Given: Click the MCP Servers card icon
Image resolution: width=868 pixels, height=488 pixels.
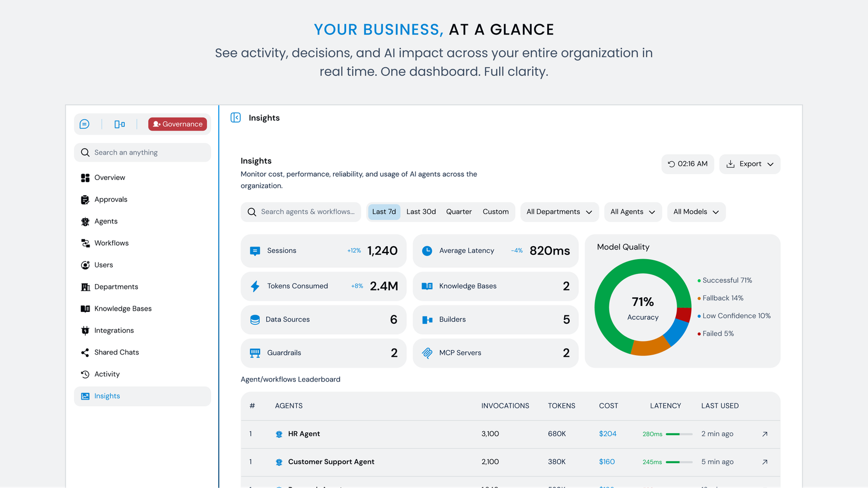Looking at the screenshot, I should pos(427,353).
